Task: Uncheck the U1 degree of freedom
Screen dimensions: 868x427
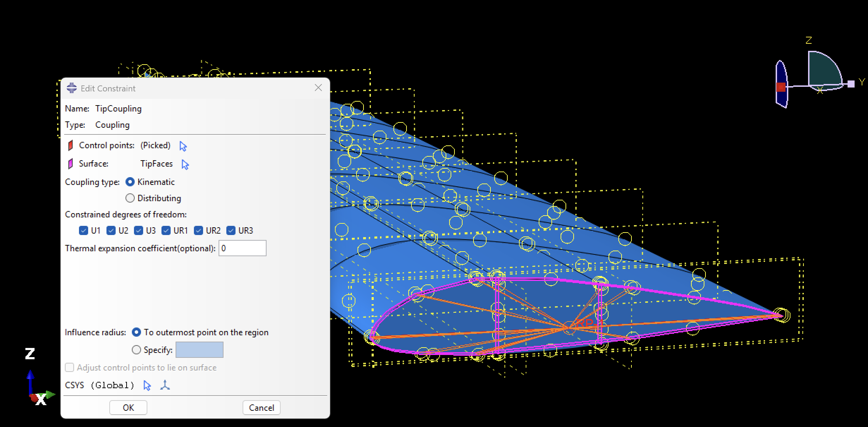Action: coord(84,231)
